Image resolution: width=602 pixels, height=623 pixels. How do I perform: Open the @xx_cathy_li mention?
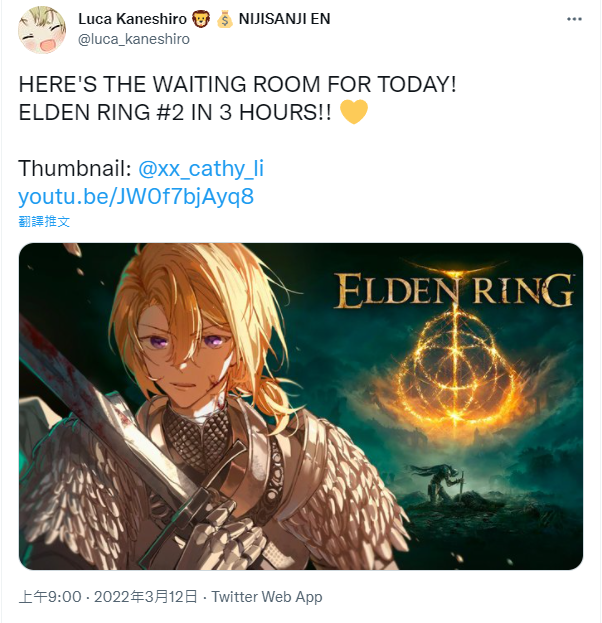pyautogui.click(x=201, y=168)
